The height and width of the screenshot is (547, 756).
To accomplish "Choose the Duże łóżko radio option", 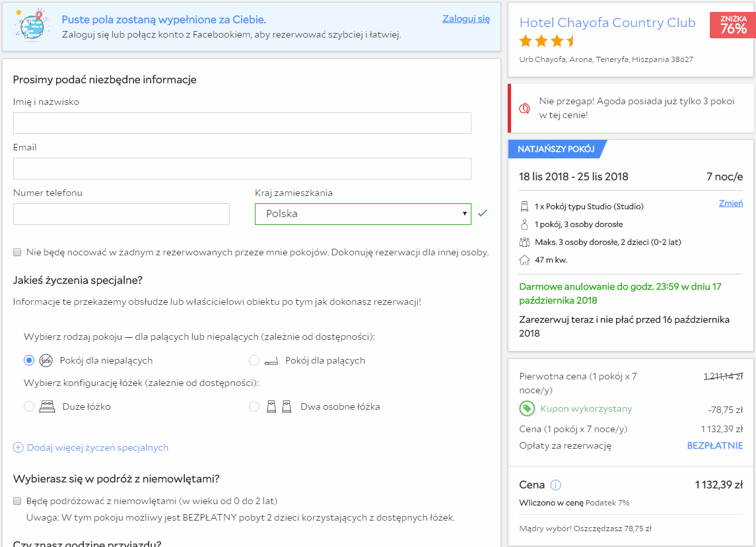I will [29, 406].
